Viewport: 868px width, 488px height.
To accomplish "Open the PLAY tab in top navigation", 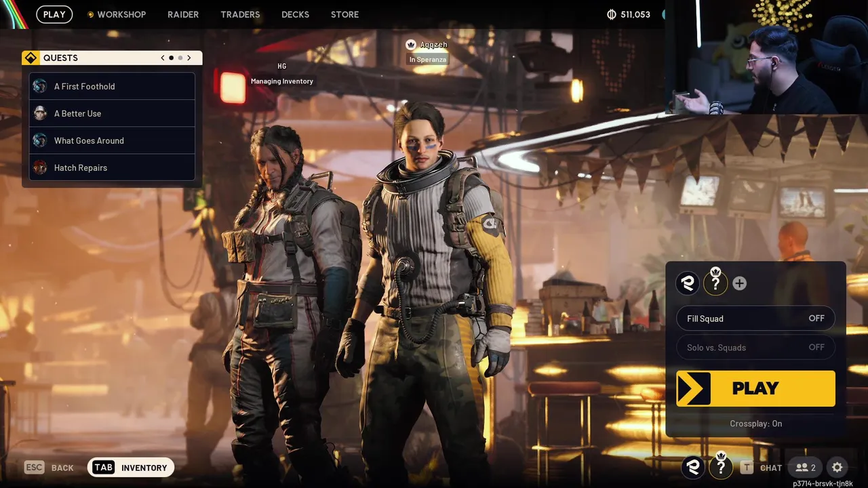I will click(54, 14).
